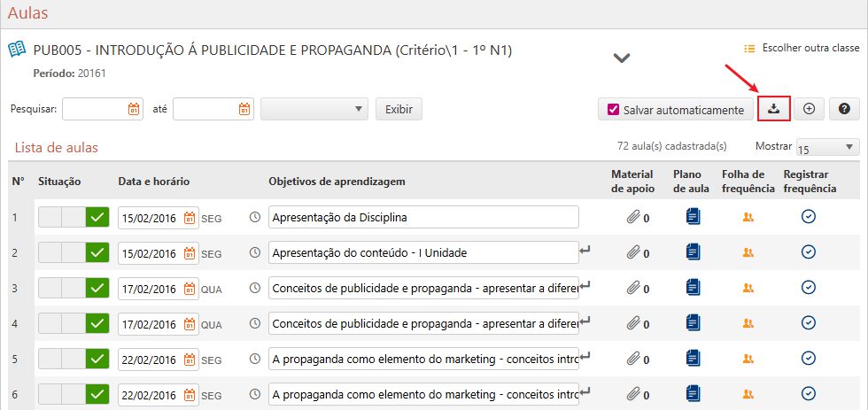Click the import/download lessons icon button
This screenshot has height=410, width=868.
pos(773,109)
